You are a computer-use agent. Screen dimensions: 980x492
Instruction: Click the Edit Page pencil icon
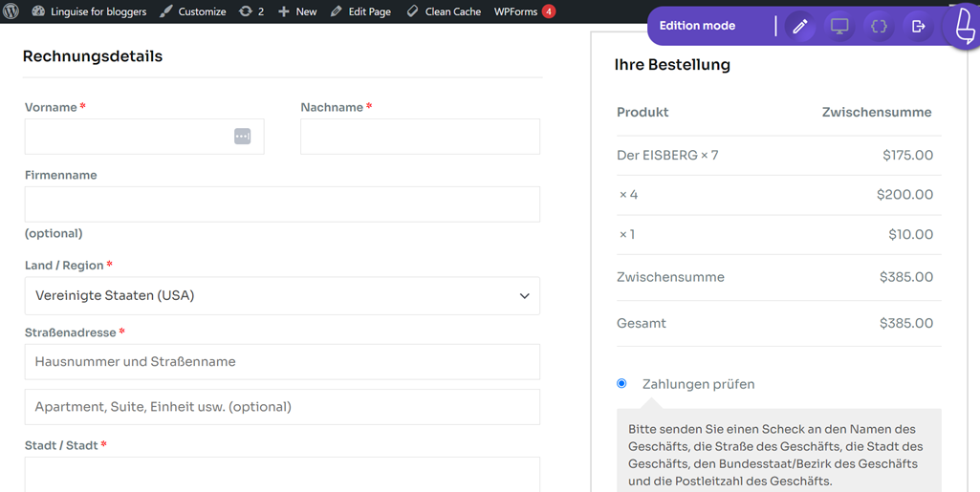click(337, 11)
